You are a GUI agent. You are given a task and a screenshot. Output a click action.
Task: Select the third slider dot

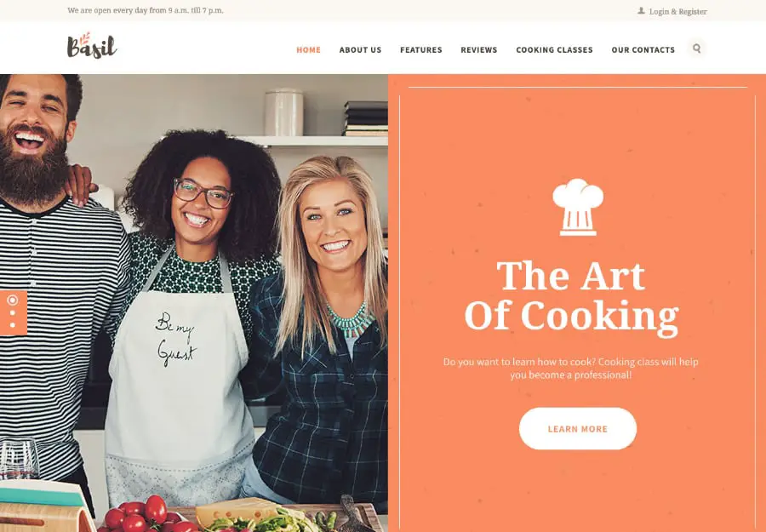point(13,325)
